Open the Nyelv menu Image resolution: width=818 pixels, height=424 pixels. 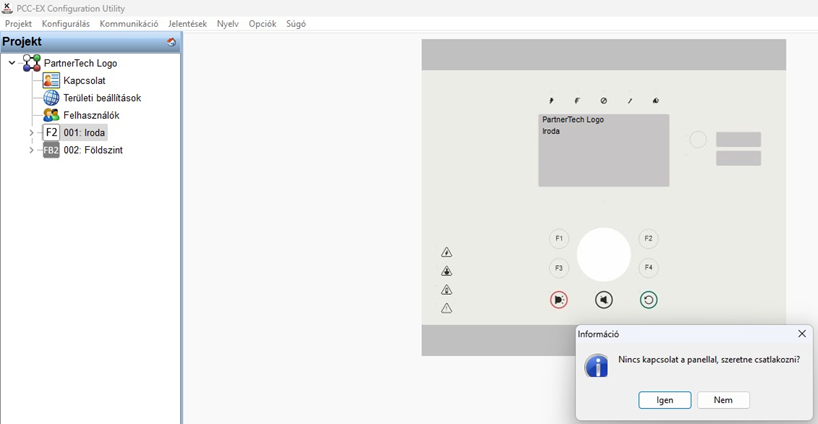(227, 24)
